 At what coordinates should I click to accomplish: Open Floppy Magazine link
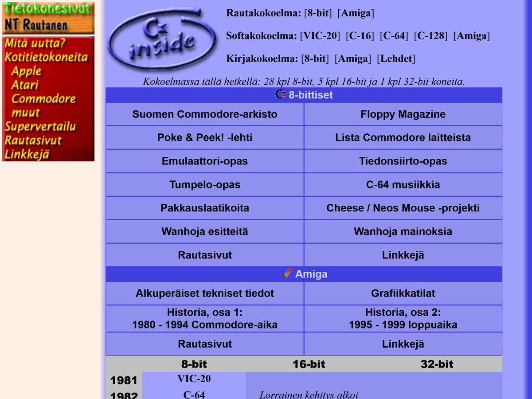point(403,114)
